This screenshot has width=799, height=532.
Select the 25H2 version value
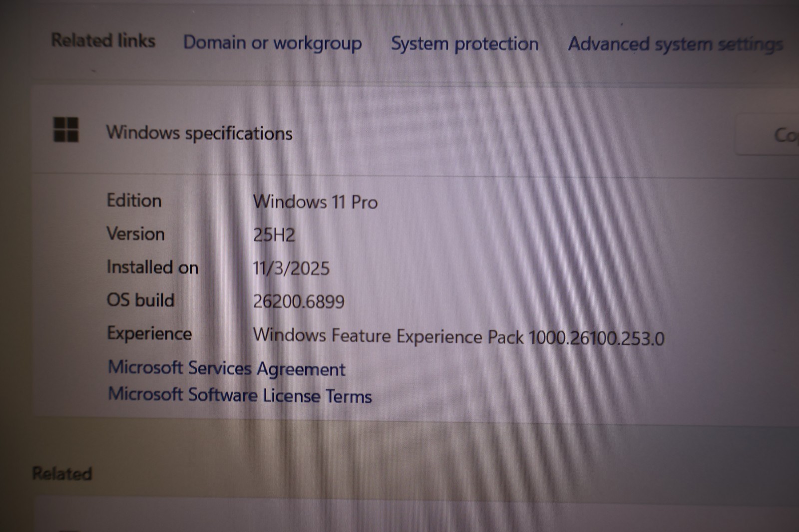274,235
